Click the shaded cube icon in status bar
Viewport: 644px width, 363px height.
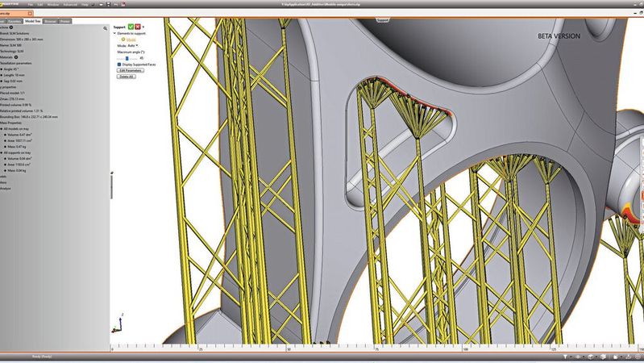point(604,357)
